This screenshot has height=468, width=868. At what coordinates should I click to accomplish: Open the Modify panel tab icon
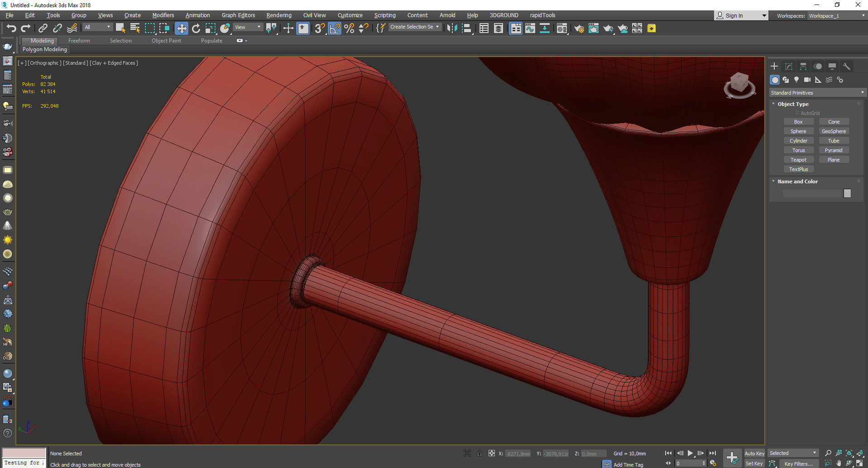tap(789, 67)
